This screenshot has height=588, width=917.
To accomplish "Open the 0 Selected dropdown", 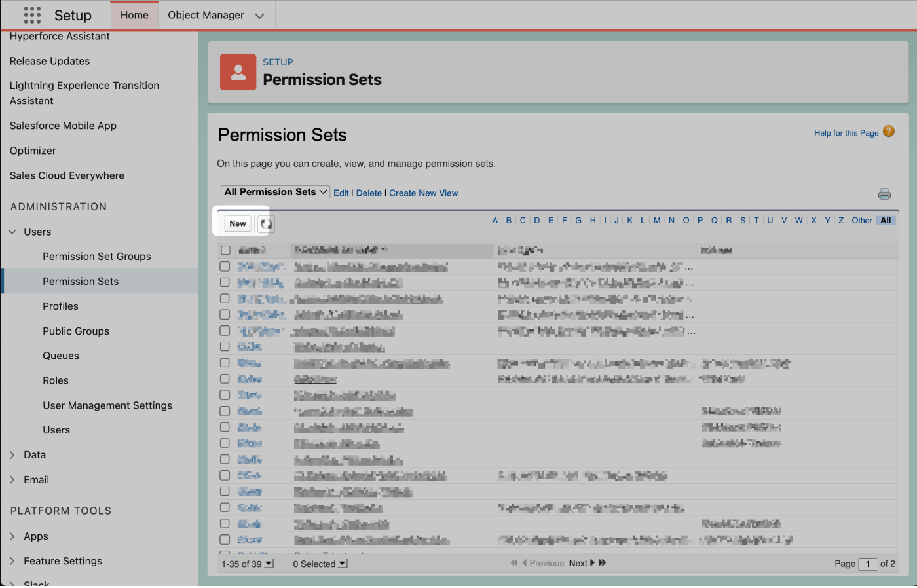I will (320, 564).
